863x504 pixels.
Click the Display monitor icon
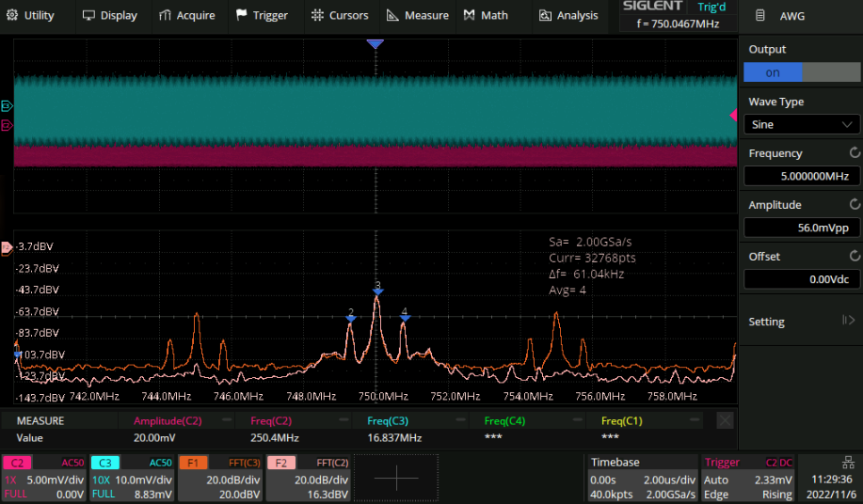click(x=89, y=15)
